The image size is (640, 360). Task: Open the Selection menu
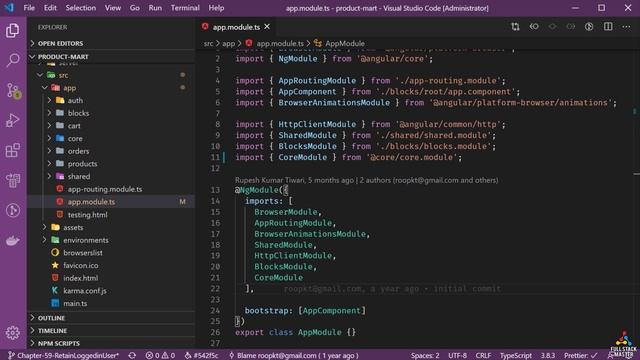point(80,8)
